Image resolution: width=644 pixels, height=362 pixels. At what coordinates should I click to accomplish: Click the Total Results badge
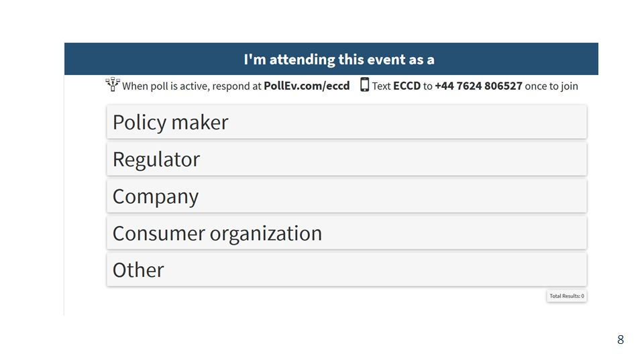[x=566, y=296]
